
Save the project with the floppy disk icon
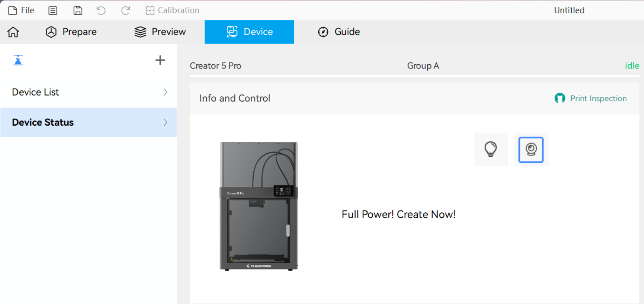pyautogui.click(x=78, y=10)
